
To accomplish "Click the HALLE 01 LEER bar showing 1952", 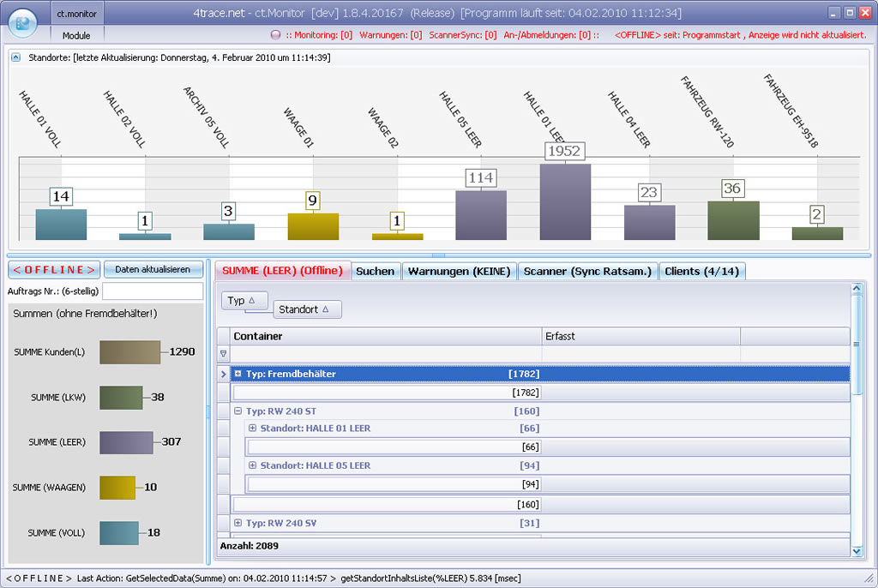I will click(x=565, y=201).
